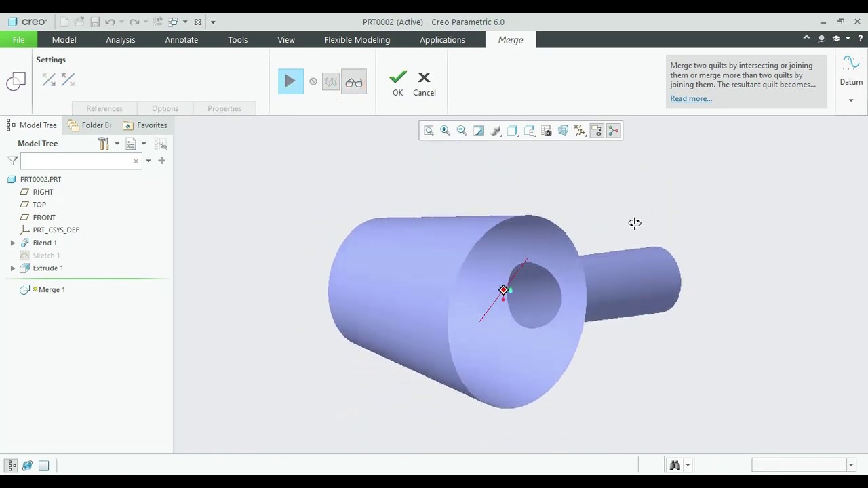Expand the Datum dropdown arrow
868x488 pixels.
[851, 100]
